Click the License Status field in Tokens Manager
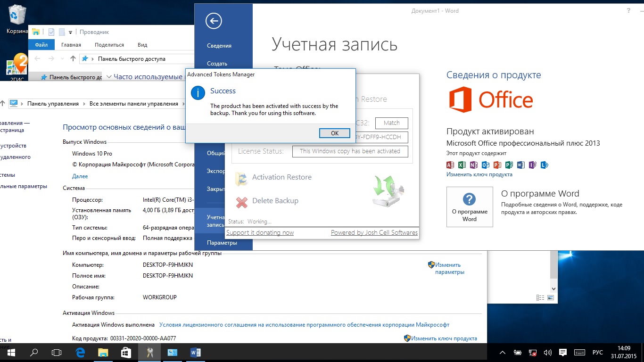This screenshot has height=362, width=644. pos(350,151)
